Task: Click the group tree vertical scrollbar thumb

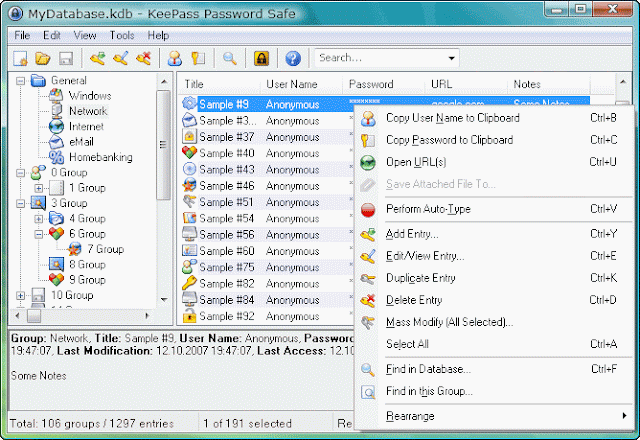Action: pos(163,145)
